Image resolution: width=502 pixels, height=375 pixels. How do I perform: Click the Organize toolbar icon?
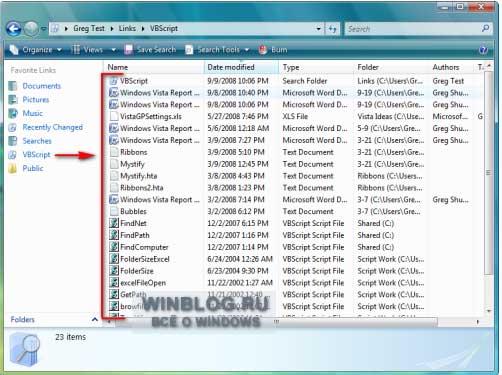14,50
